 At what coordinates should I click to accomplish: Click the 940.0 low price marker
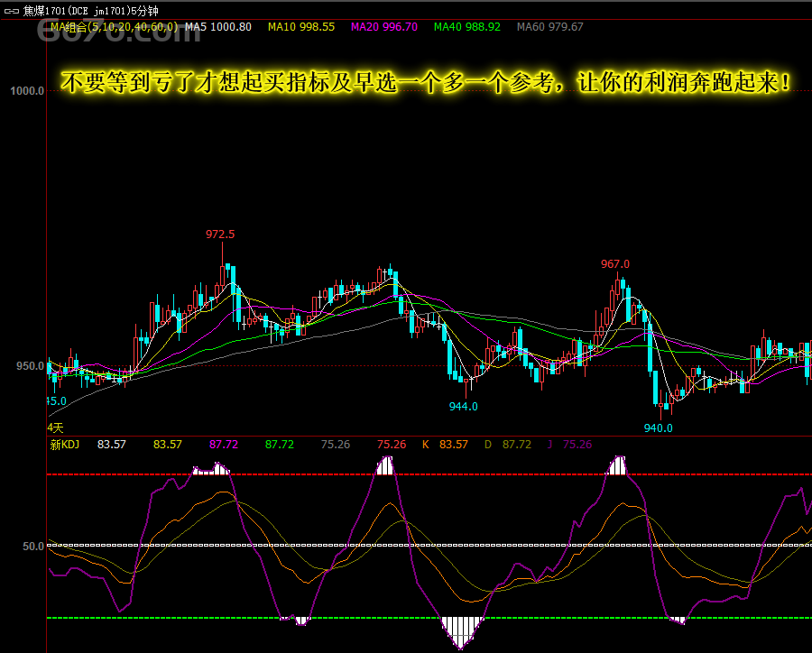(659, 428)
